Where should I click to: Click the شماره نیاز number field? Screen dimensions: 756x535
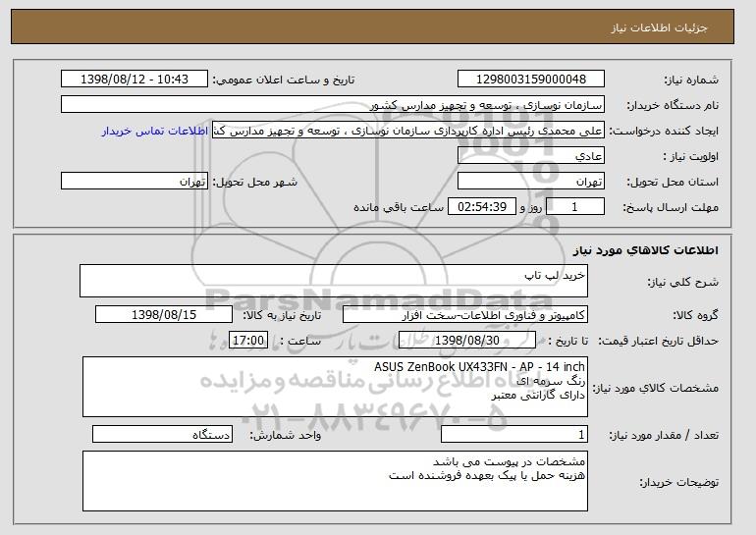(x=531, y=80)
